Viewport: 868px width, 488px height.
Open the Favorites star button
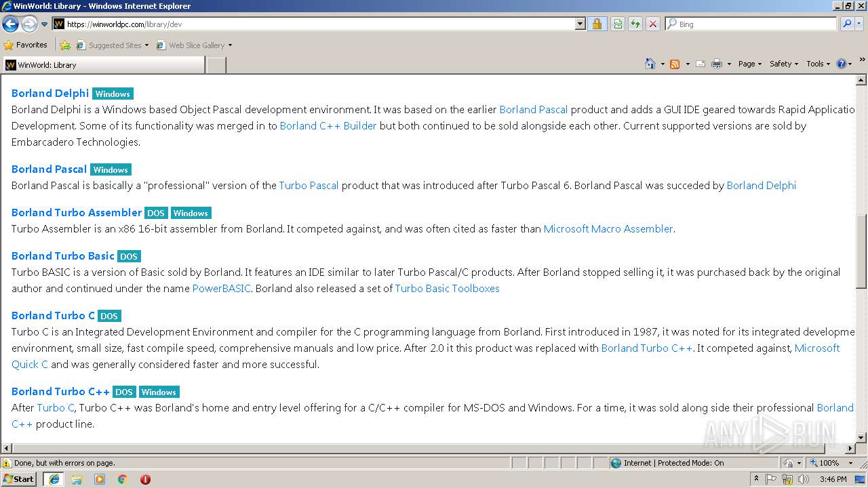click(25, 45)
